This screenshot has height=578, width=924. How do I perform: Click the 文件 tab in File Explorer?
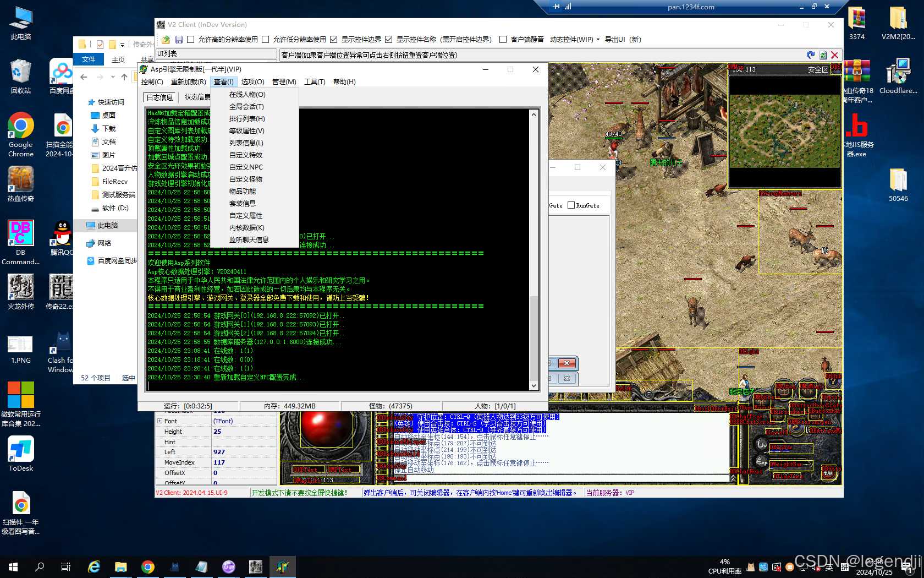88,59
